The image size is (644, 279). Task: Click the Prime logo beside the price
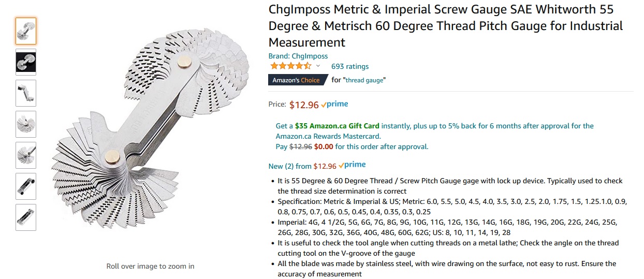(335, 105)
